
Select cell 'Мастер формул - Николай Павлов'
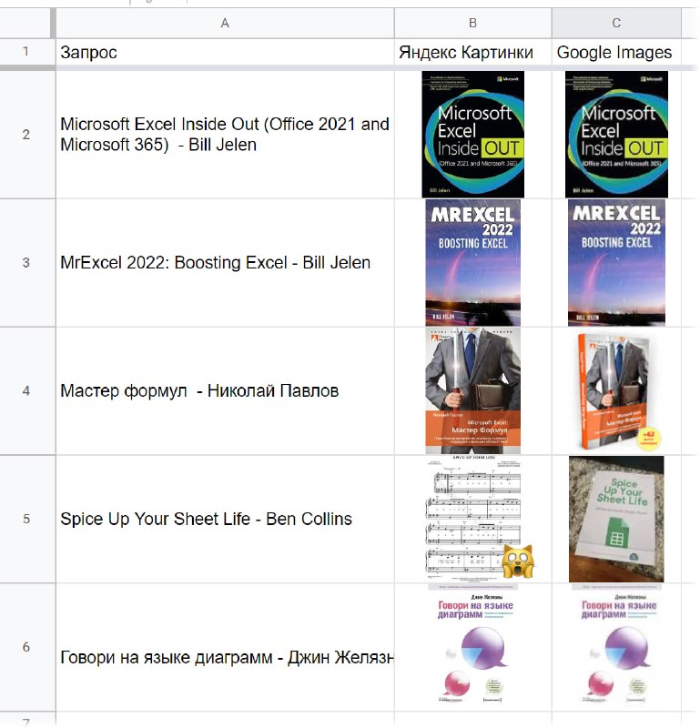tap(225, 391)
